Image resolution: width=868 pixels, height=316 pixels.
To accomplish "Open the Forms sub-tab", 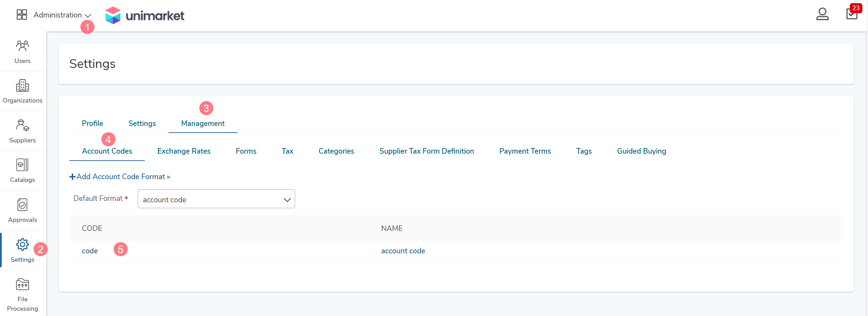I will tap(246, 151).
